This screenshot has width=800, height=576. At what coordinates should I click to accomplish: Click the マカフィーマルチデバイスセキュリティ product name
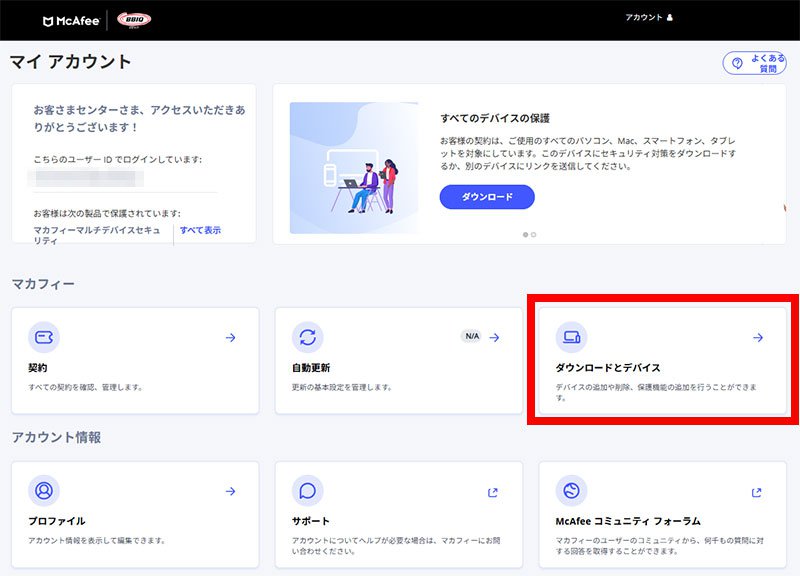tap(97, 235)
